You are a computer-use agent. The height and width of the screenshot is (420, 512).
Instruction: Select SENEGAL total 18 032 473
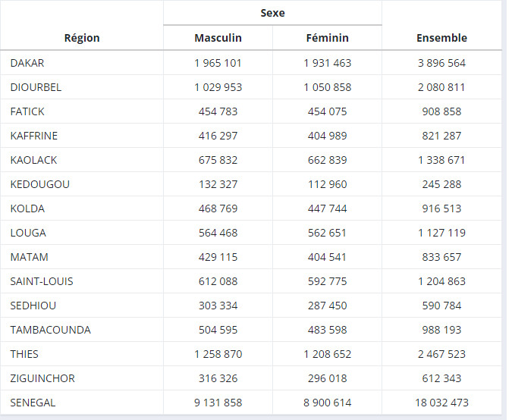point(441,403)
